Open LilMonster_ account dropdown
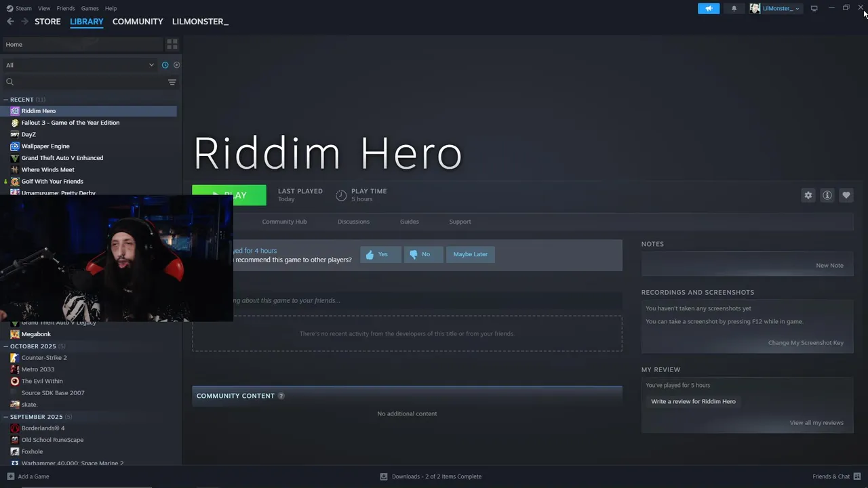The width and height of the screenshot is (868, 488). [x=775, y=8]
